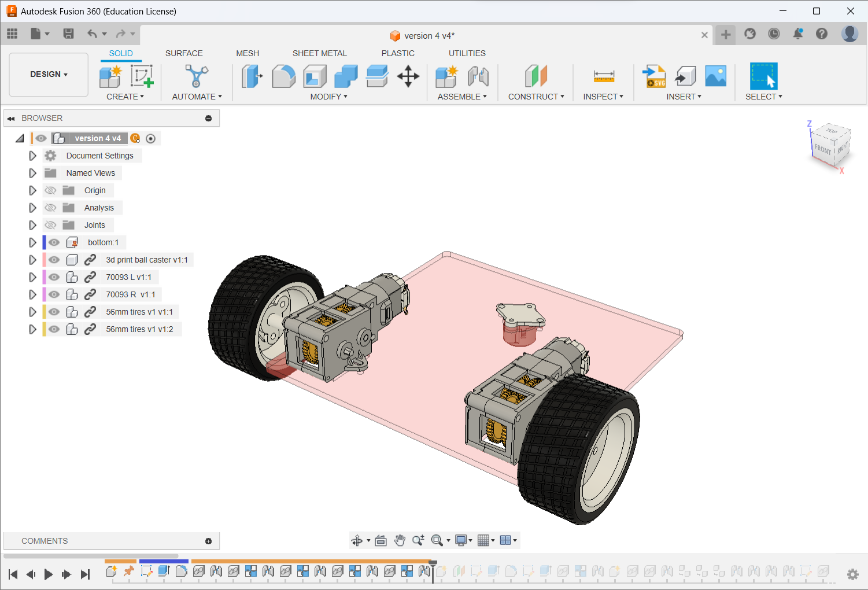Hide the bottom:1 component
This screenshot has width=868, height=590.
(x=54, y=242)
